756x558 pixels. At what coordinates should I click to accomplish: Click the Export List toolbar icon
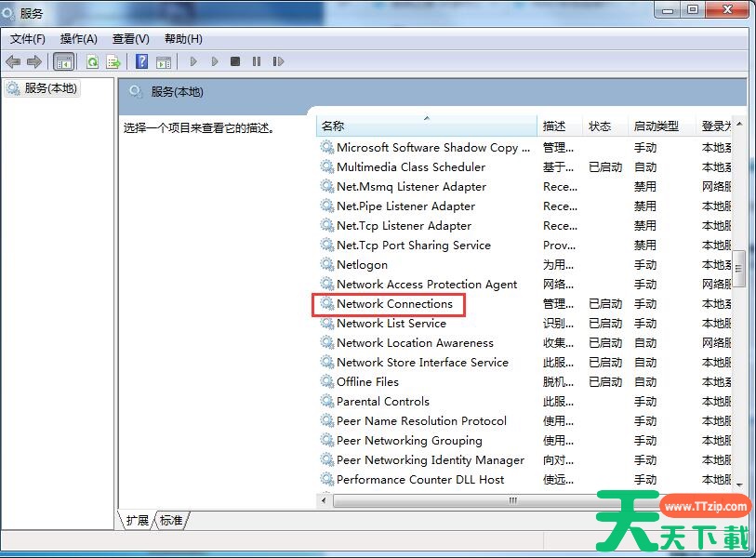coord(113,61)
